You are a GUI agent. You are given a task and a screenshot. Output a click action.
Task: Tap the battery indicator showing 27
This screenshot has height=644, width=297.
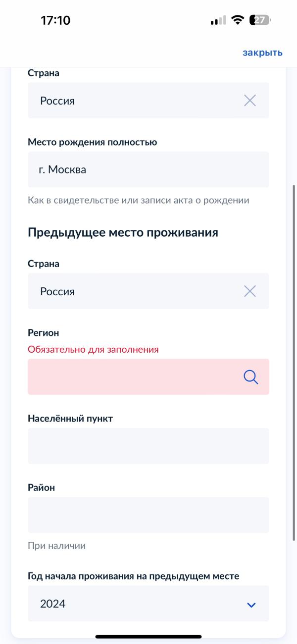[260, 20]
